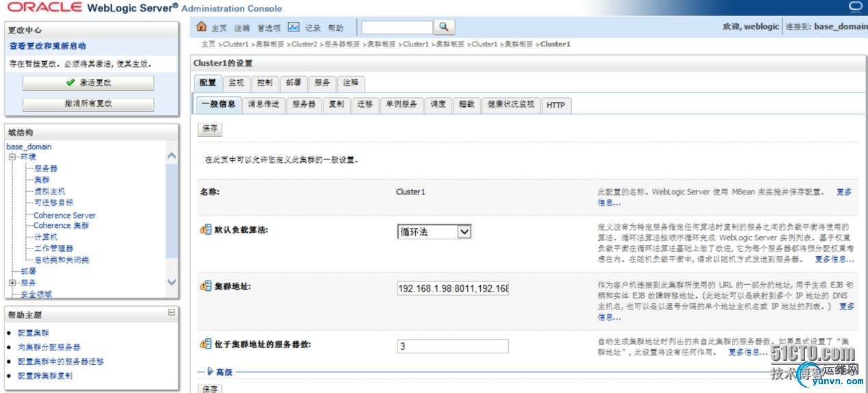The height and width of the screenshot is (393, 868).
Task: Select 虚拟主机 in the domain tree
Action: click(50, 191)
